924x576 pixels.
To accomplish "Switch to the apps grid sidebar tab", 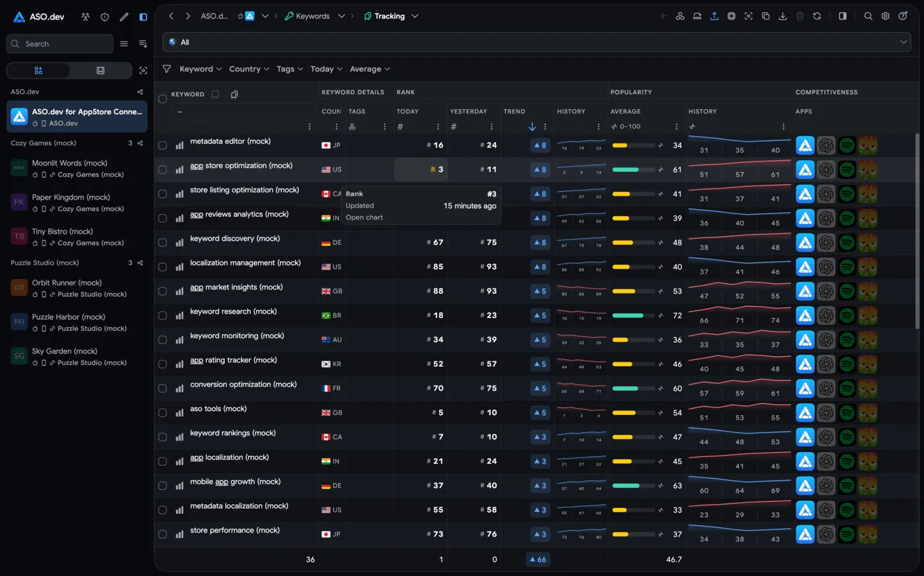I will [x=38, y=71].
